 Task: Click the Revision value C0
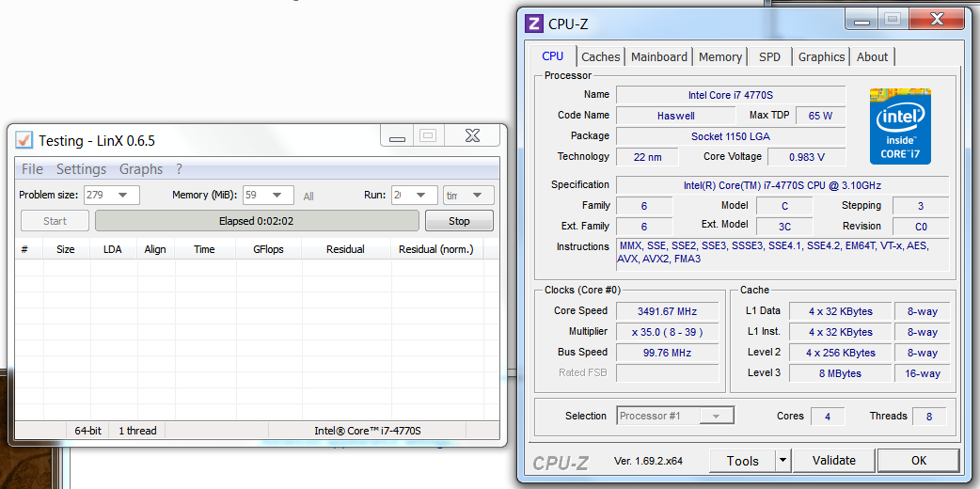coord(921,227)
